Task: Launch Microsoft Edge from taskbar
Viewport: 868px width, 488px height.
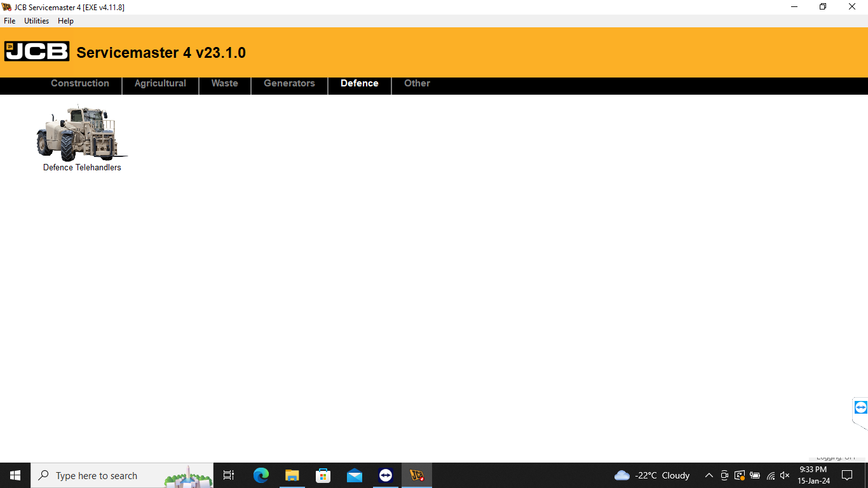Action: [261, 475]
